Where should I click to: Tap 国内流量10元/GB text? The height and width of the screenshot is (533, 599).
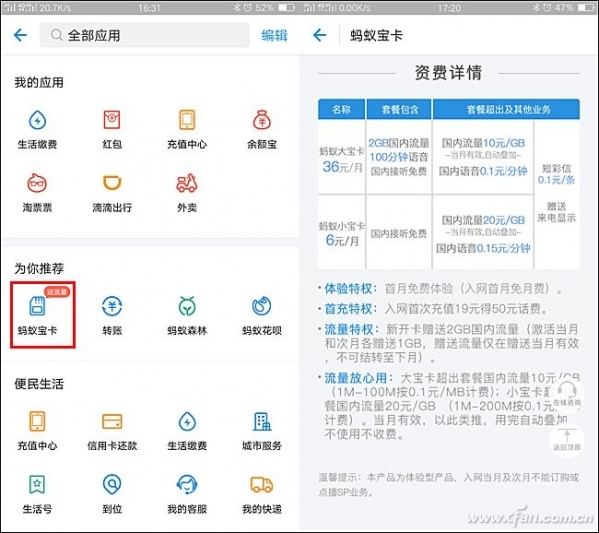tap(483, 143)
